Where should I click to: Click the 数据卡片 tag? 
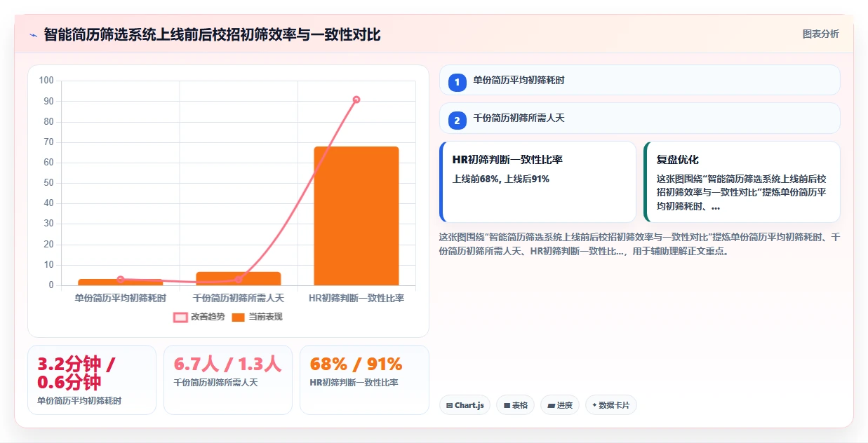(x=610, y=405)
